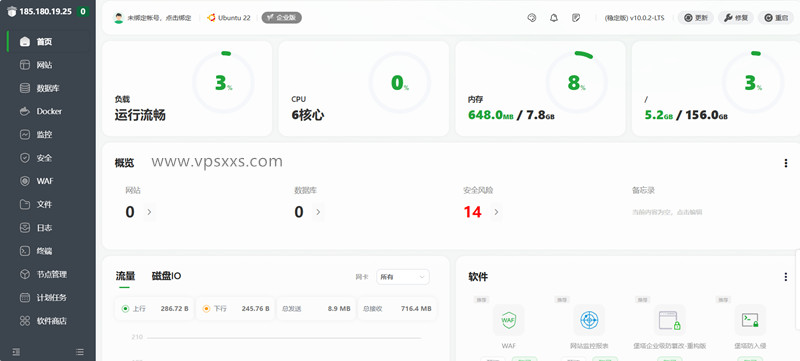
Task: Open the 概览 overview three-dot menu
Action: pyautogui.click(x=786, y=163)
